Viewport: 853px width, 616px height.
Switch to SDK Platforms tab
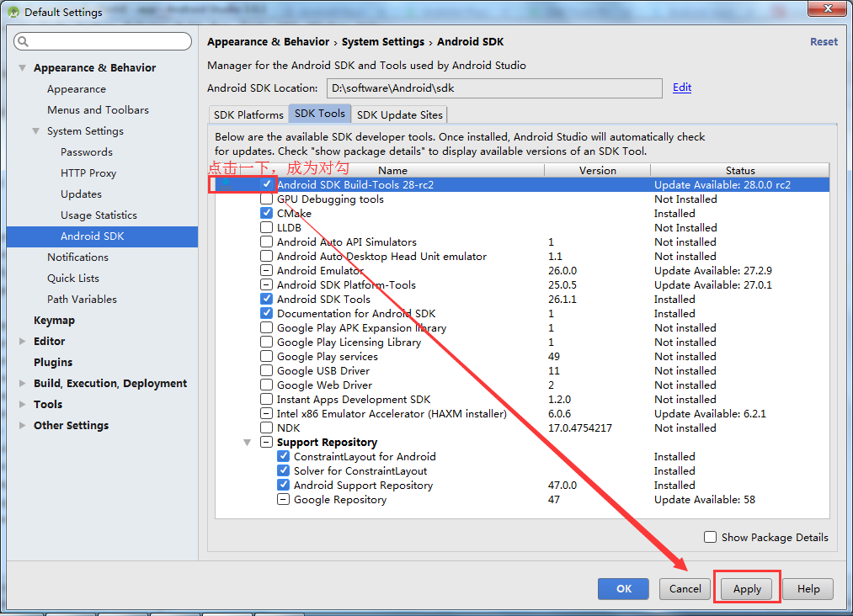pos(248,114)
